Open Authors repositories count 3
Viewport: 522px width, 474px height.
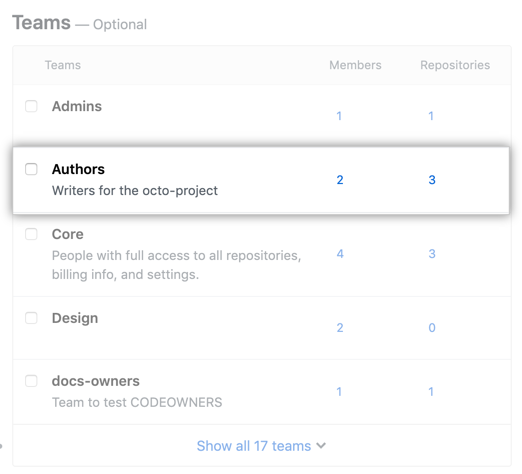432,180
